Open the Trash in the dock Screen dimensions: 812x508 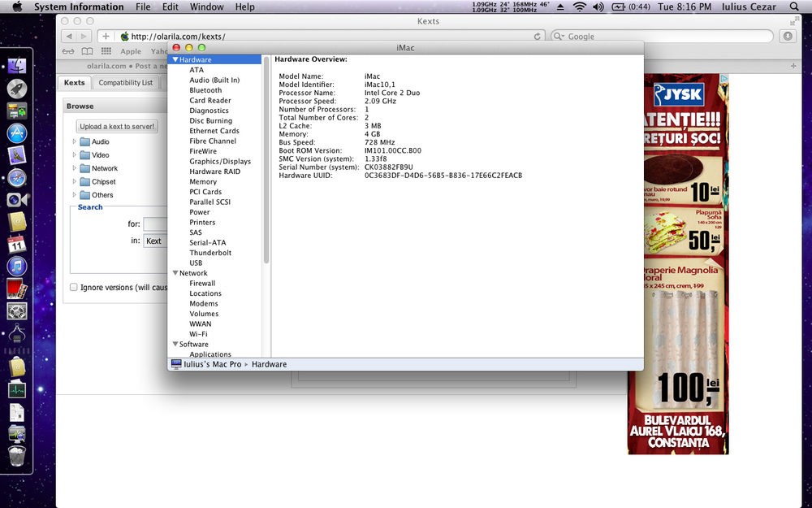[x=17, y=456]
